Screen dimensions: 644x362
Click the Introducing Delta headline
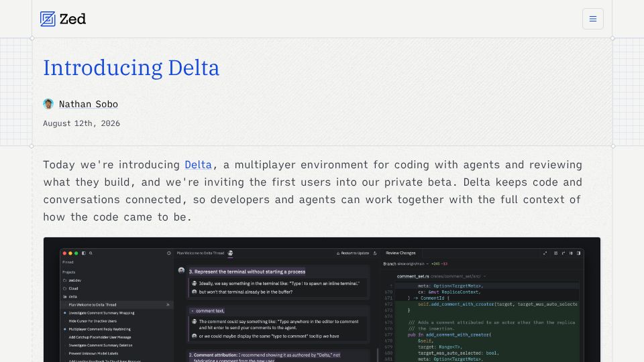pyautogui.click(x=131, y=68)
